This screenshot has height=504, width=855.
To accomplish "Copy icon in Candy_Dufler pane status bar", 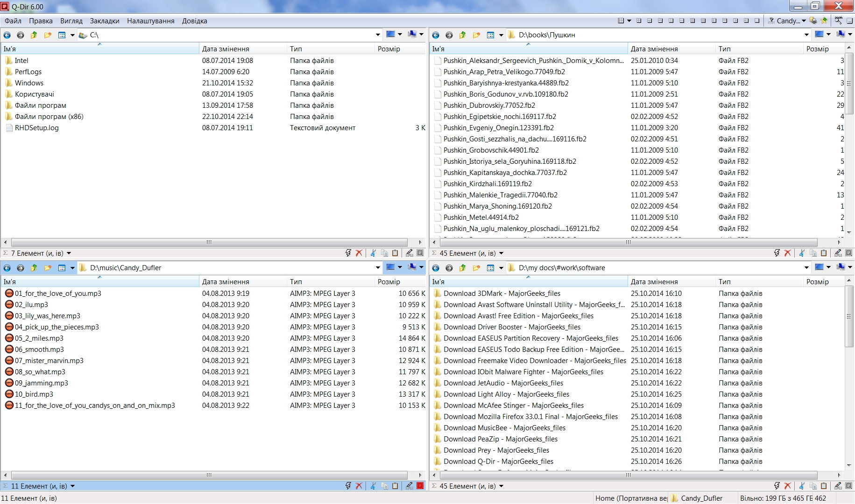I will point(384,486).
